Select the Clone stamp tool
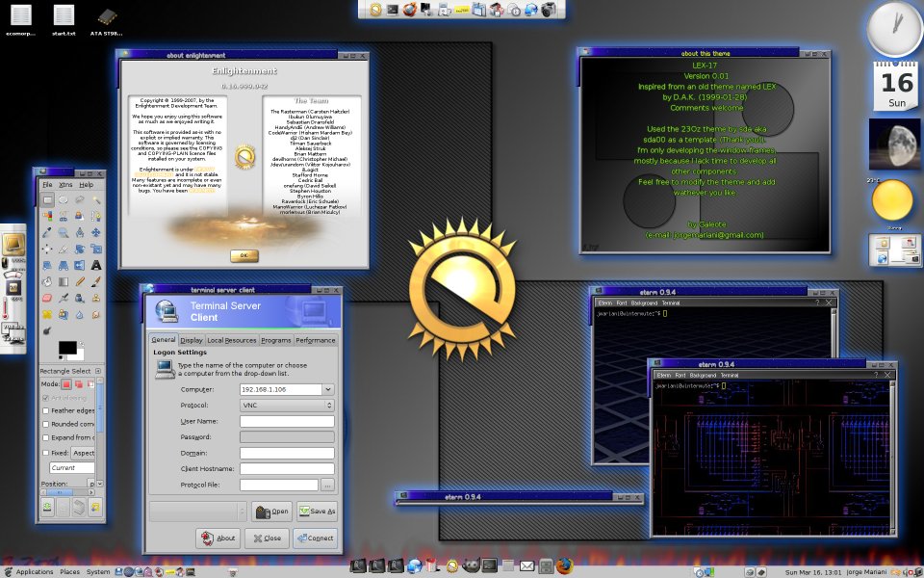Viewport: 924px width, 578px height. tap(96, 298)
